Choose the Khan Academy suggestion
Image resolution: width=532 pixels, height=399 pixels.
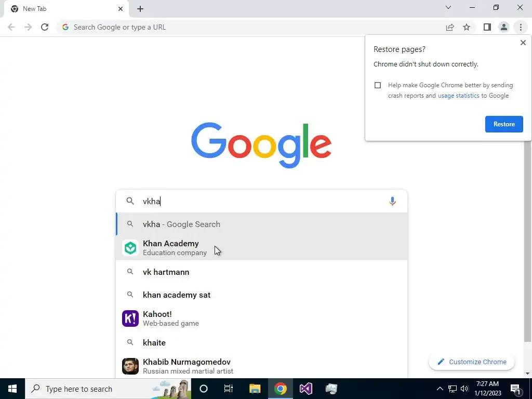point(261,248)
